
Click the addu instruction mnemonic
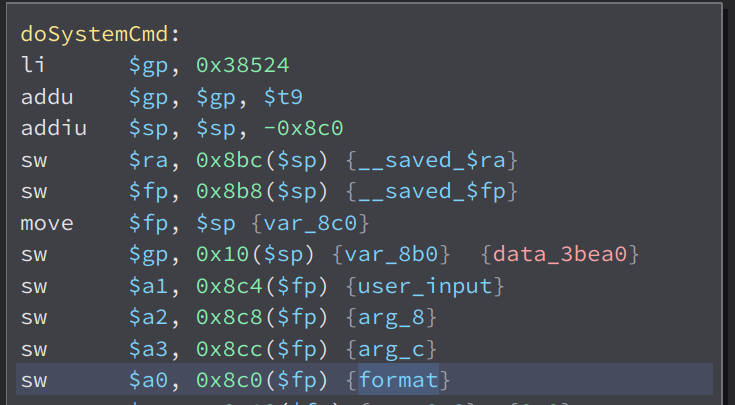(47, 97)
